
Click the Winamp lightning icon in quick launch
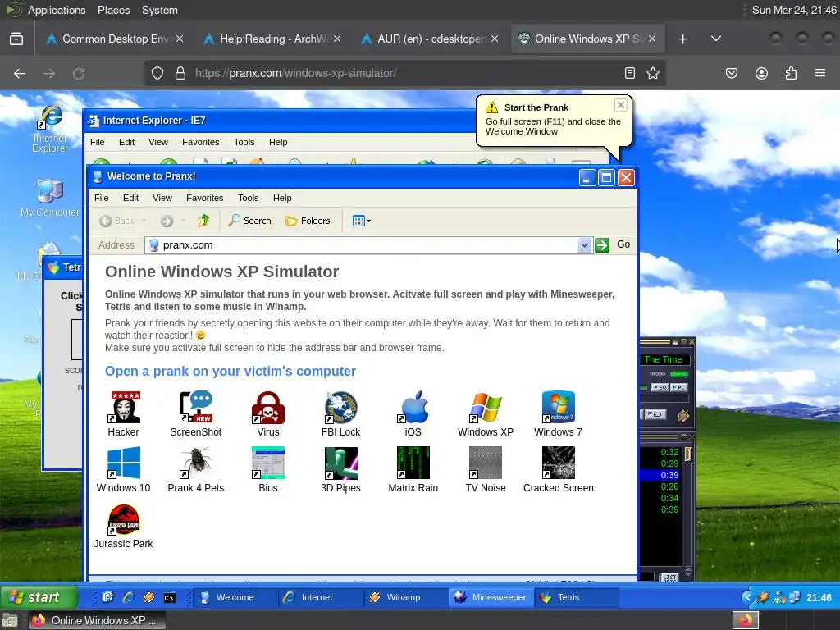(149, 597)
